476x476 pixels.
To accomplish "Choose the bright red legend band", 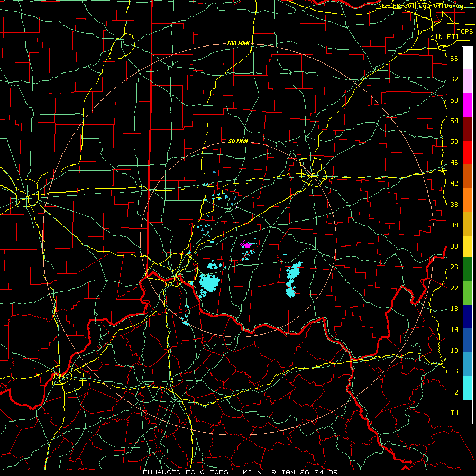I will [467, 153].
